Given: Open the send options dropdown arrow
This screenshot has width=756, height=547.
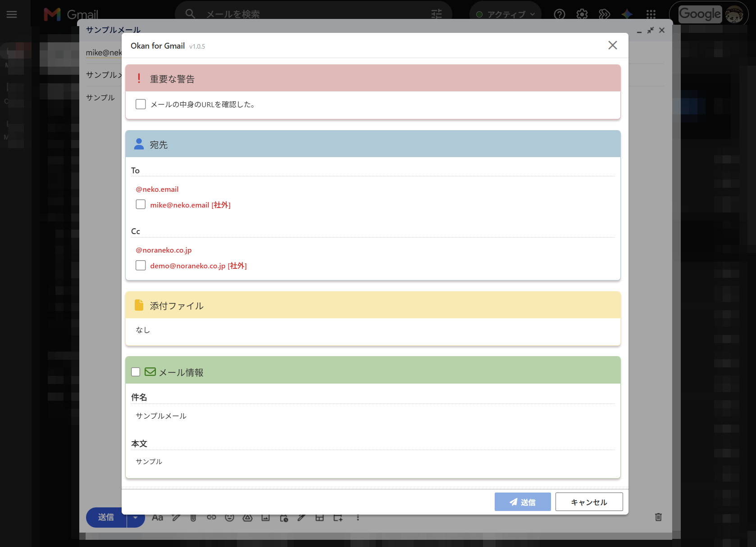Looking at the screenshot, I should click(136, 517).
